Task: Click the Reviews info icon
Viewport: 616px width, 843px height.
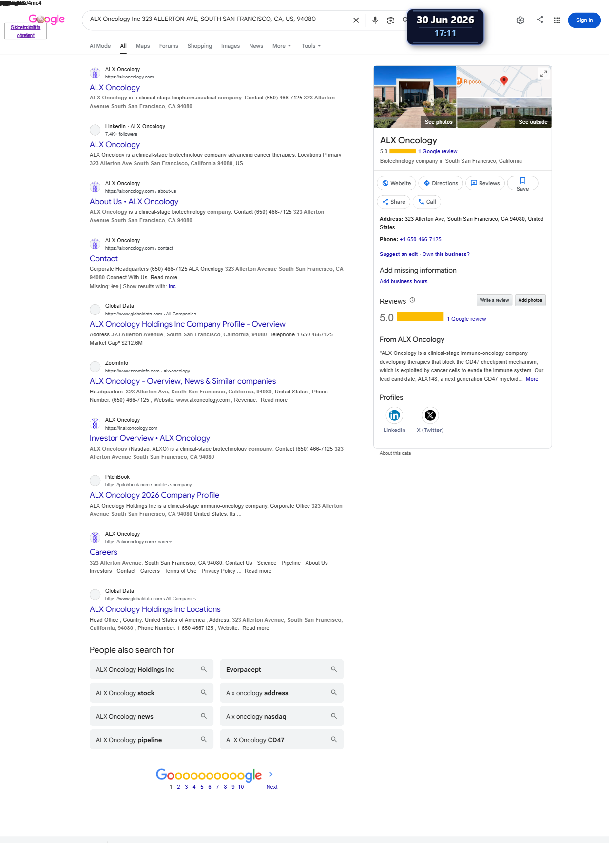Action: point(412,300)
